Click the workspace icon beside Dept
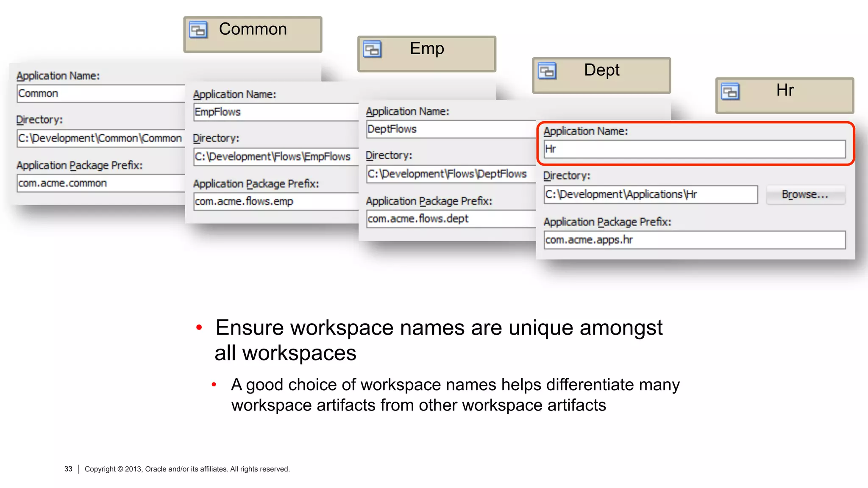 (547, 71)
